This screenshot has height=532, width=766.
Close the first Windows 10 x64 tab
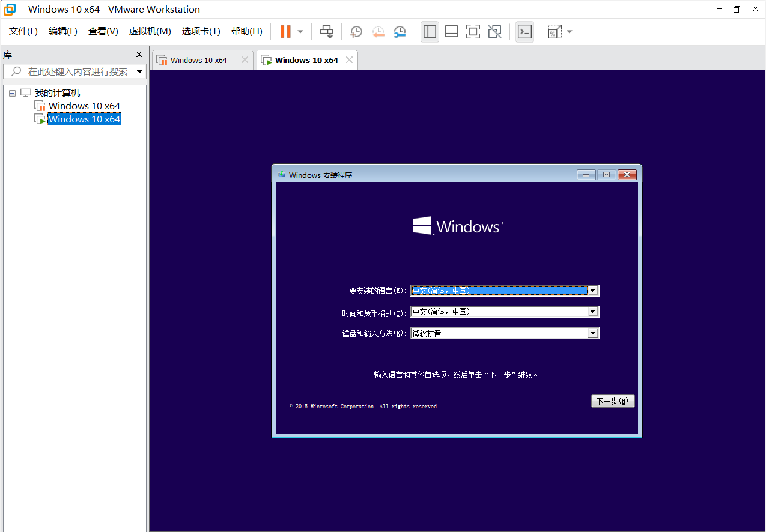pos(245,60)
